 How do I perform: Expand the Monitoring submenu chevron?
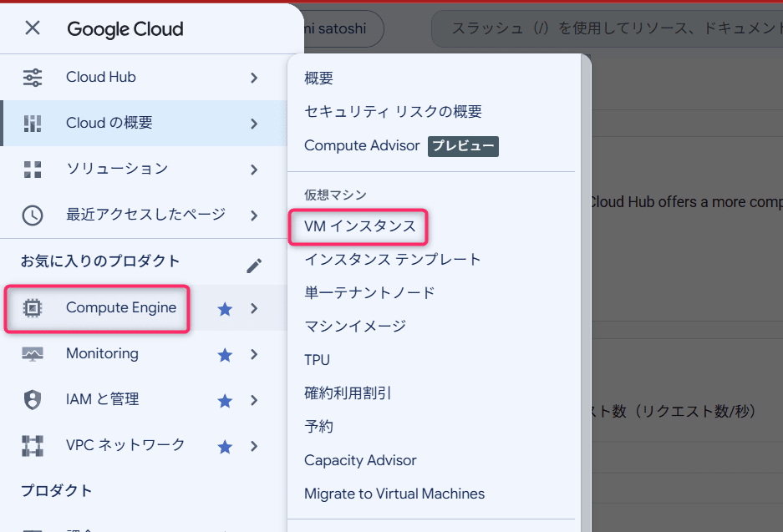tap(254, 354)
